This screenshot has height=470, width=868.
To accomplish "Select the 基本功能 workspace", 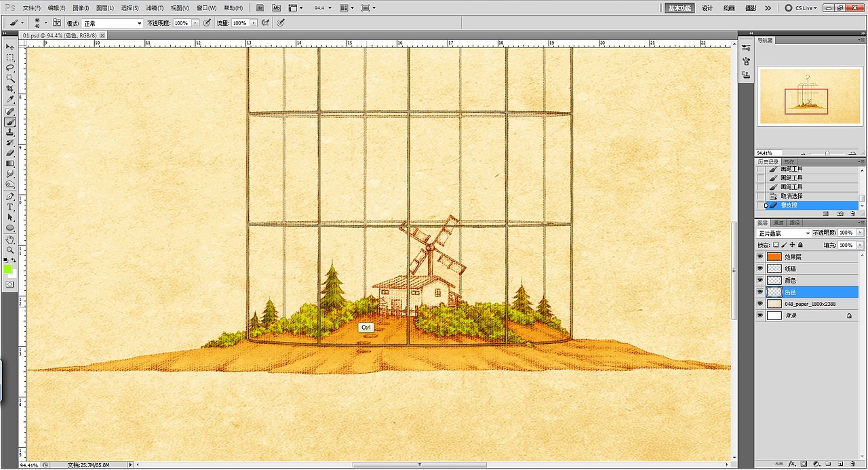I will (x=679, y=8).
